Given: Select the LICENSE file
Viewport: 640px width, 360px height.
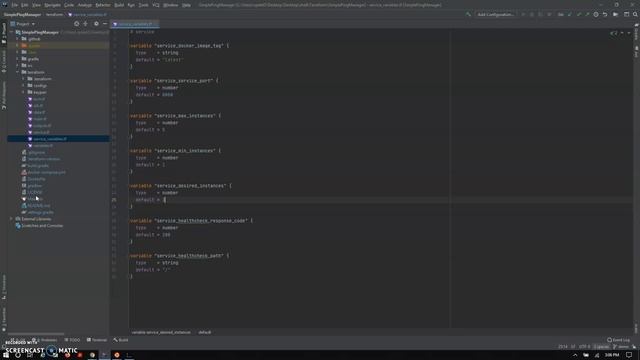Looking at the screenshot, I should point(34,192).
